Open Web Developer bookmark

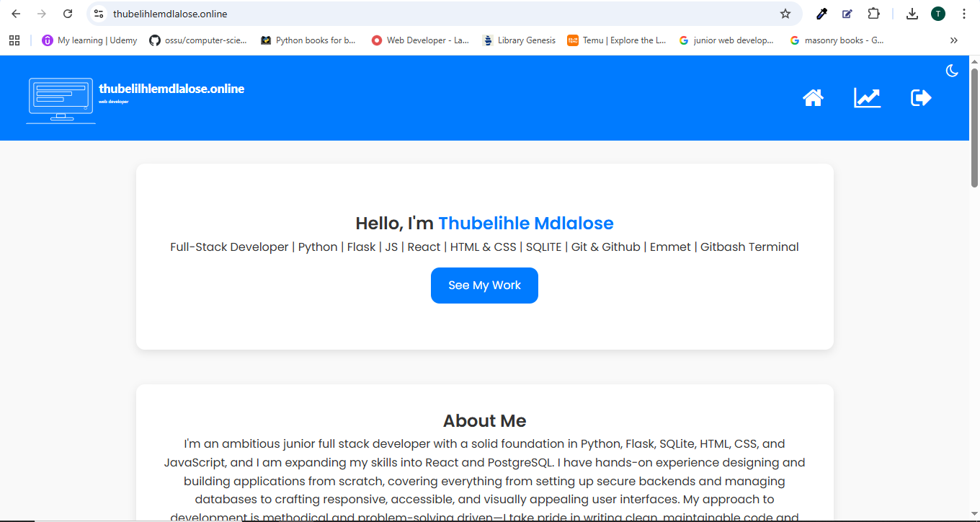[x=420, y=40]
